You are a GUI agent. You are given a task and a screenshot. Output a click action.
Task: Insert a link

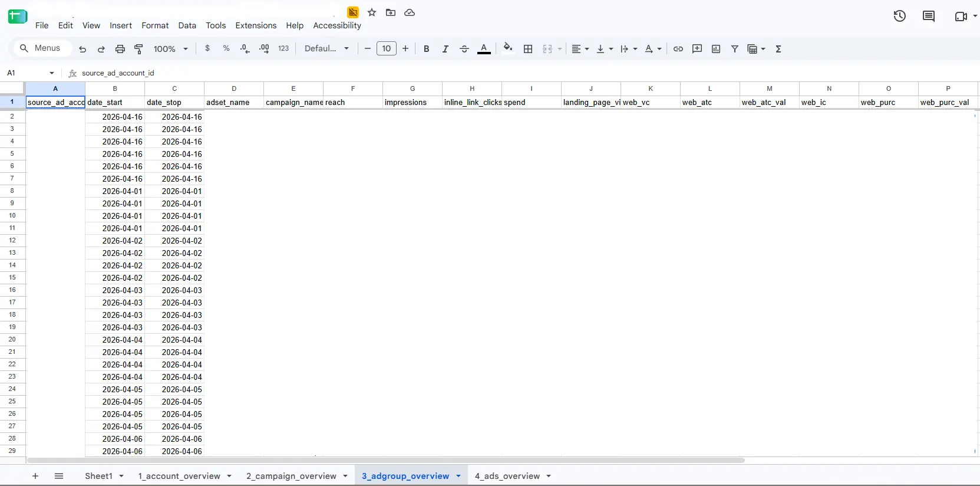coord(678,49)
